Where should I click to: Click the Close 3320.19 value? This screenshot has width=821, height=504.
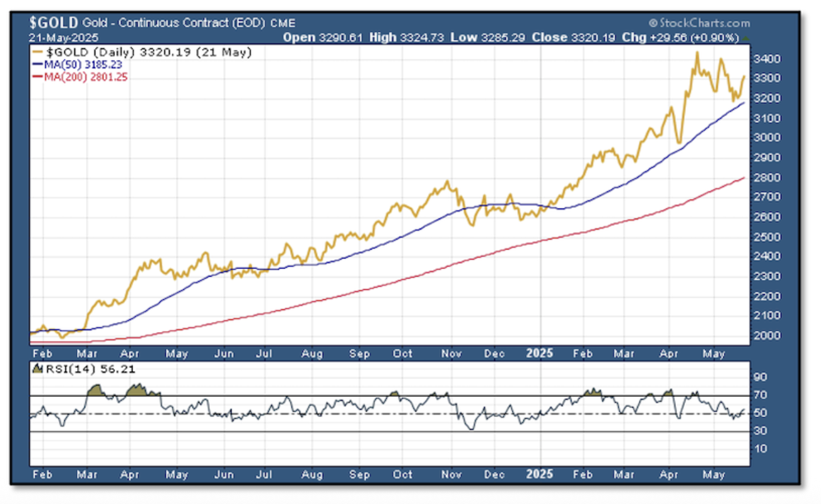pyautogui.click(x=574, y=37)
